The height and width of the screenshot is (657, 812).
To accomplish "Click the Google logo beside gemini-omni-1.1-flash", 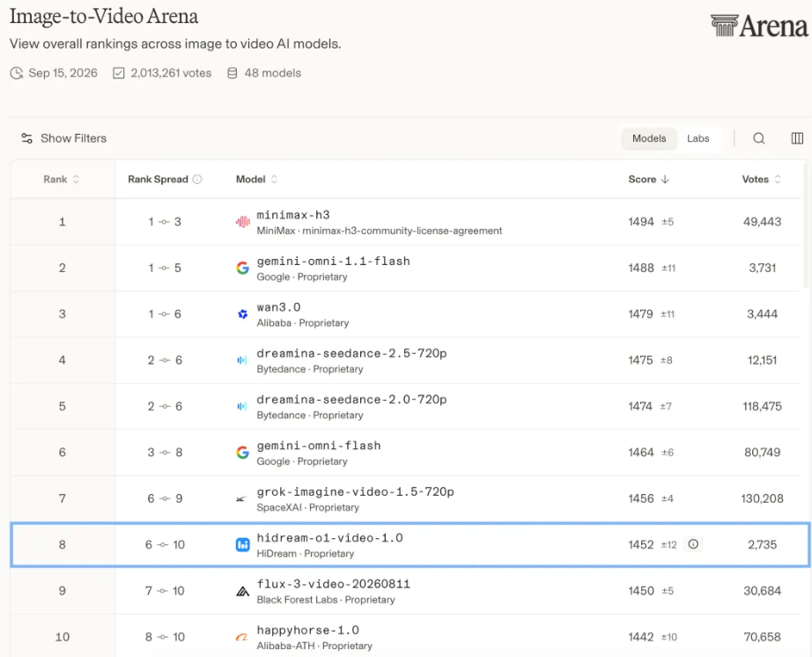I will point(242,269).
